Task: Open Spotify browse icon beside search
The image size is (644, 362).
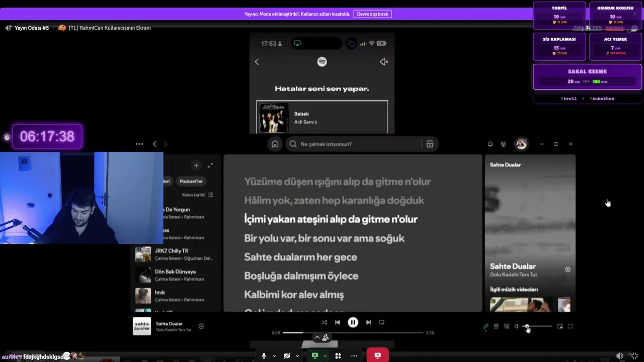Action: pyautogui.click(x=430, y=144)
